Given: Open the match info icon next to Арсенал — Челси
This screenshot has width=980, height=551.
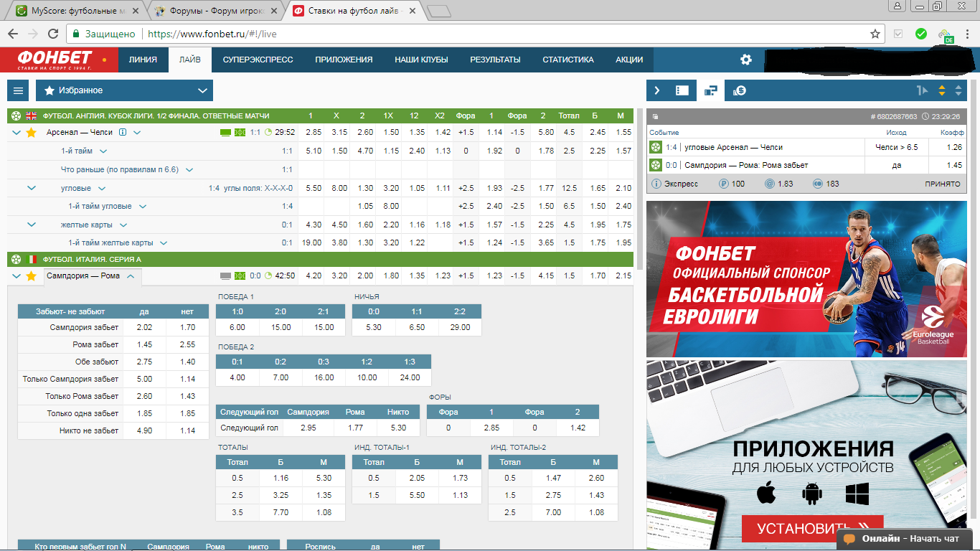Looking at the screenshot, I should [x=123, y=132].
